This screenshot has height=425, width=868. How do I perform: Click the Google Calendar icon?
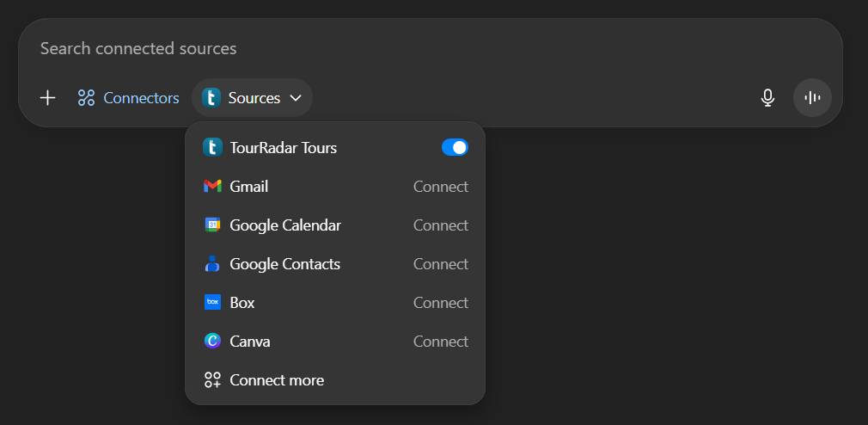212,225
